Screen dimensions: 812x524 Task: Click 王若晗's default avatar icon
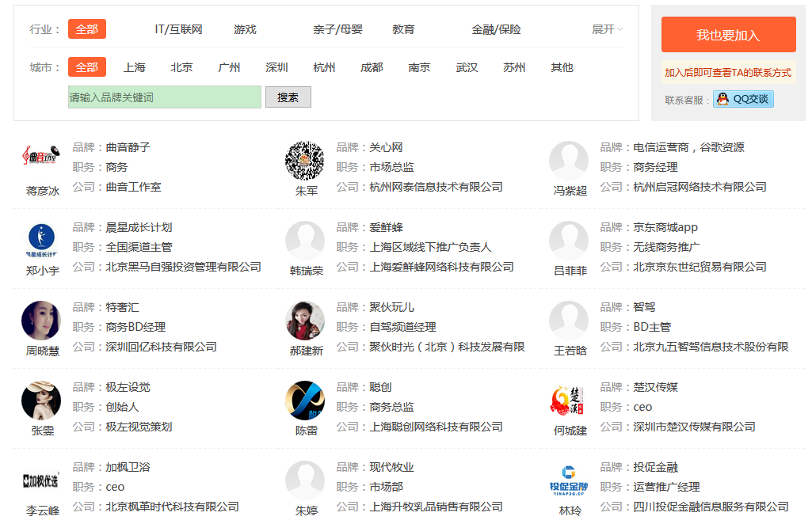click(x=569, y=321)
